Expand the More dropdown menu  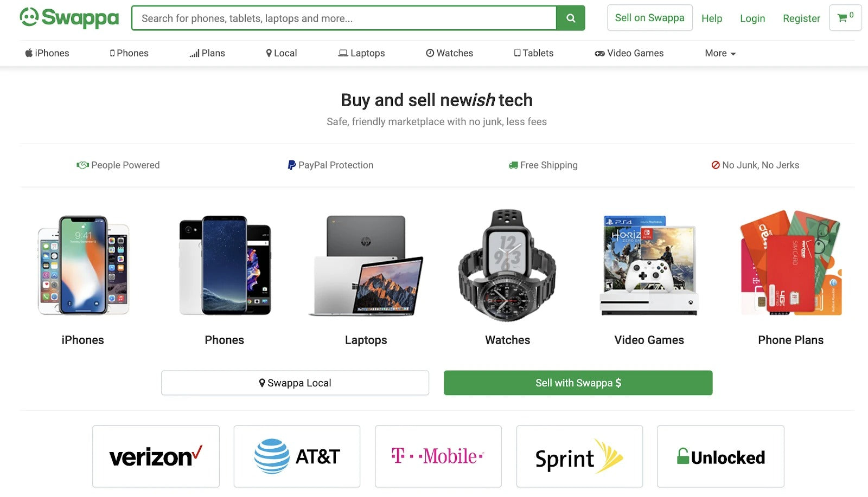[720, 53]
